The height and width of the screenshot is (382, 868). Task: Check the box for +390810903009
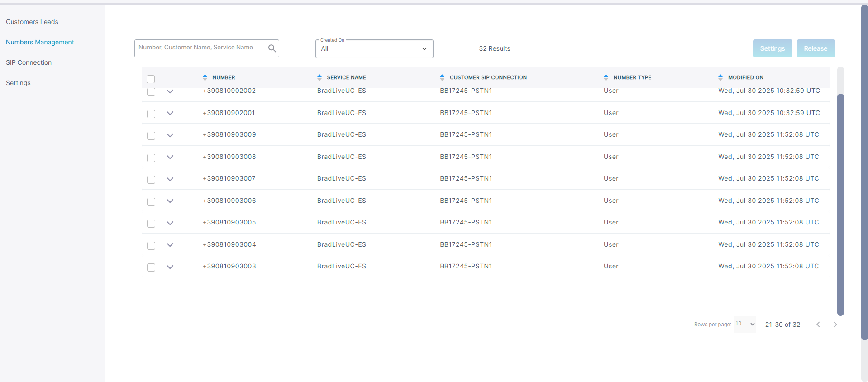151,136
